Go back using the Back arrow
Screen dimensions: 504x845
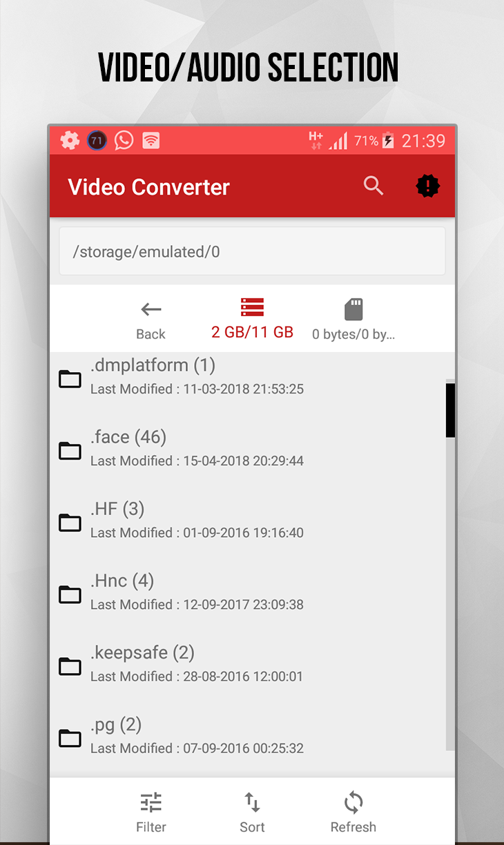click(x=151, y=309)
